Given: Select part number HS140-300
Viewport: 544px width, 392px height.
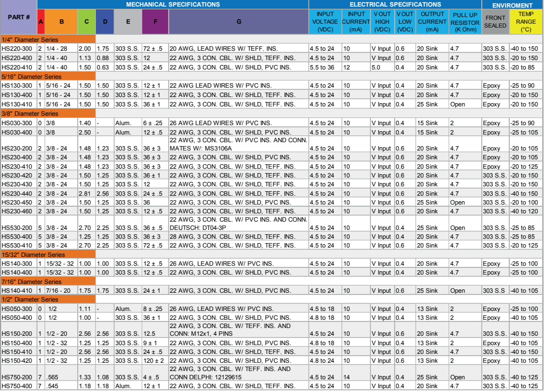Looking at the screenshot, I should 17,264.
